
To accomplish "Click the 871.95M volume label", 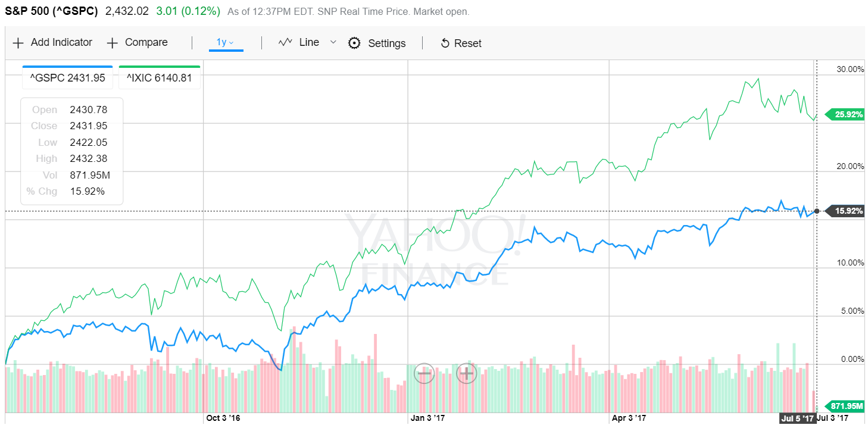I will click(x=844, y=406).
